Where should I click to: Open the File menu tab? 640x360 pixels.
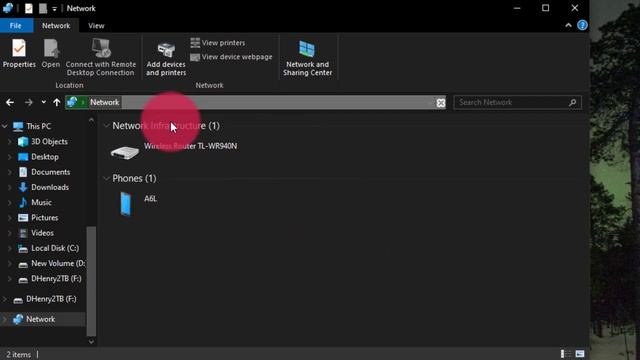(16, 26)
